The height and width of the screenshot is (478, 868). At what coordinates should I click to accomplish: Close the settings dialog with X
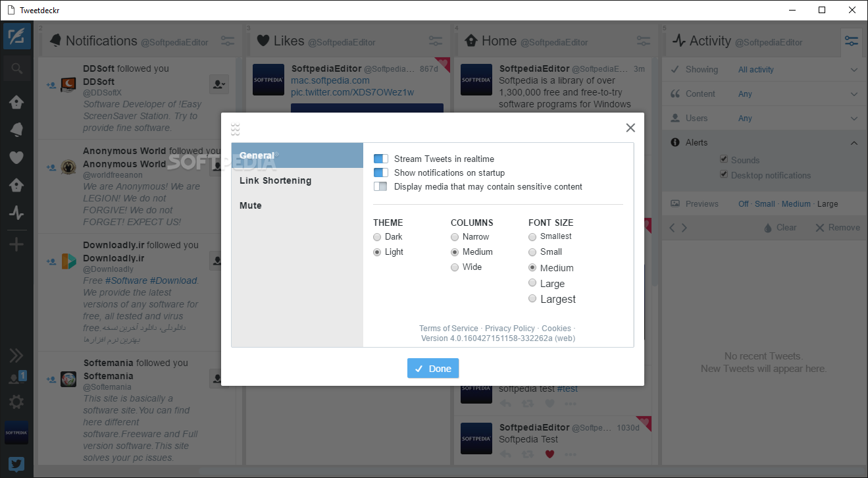tap(630, 128)
